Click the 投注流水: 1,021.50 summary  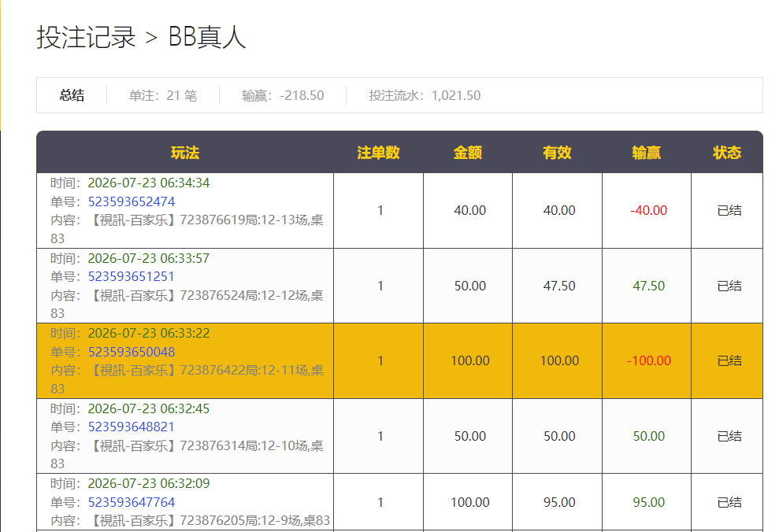425,95
